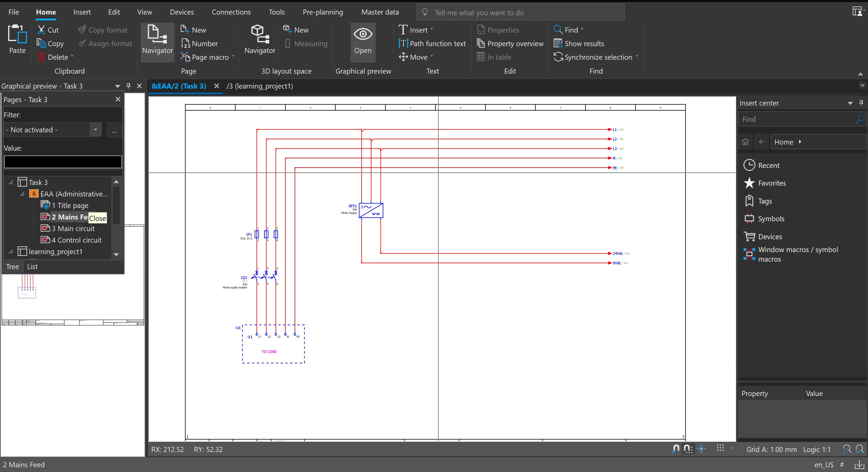Click the Synchronize selection icon
Viewport: 868px width, 472px height.
tap(558, 57)
